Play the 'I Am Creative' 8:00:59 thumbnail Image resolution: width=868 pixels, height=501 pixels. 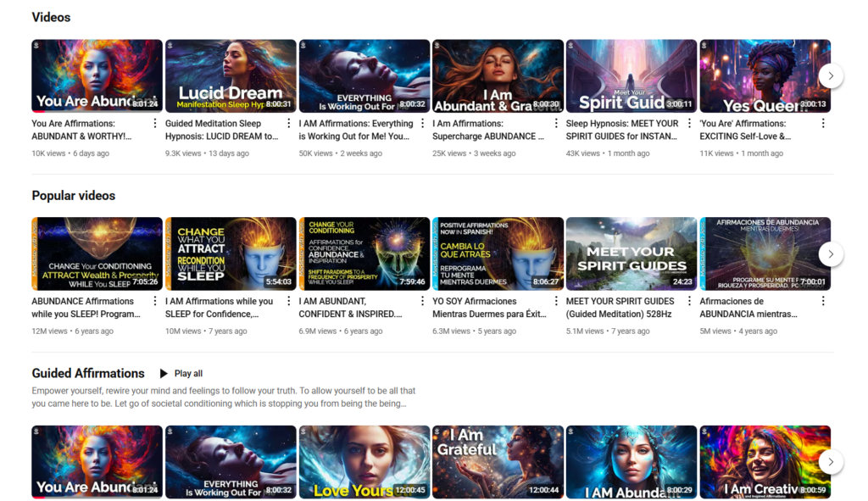click(765, 462)
